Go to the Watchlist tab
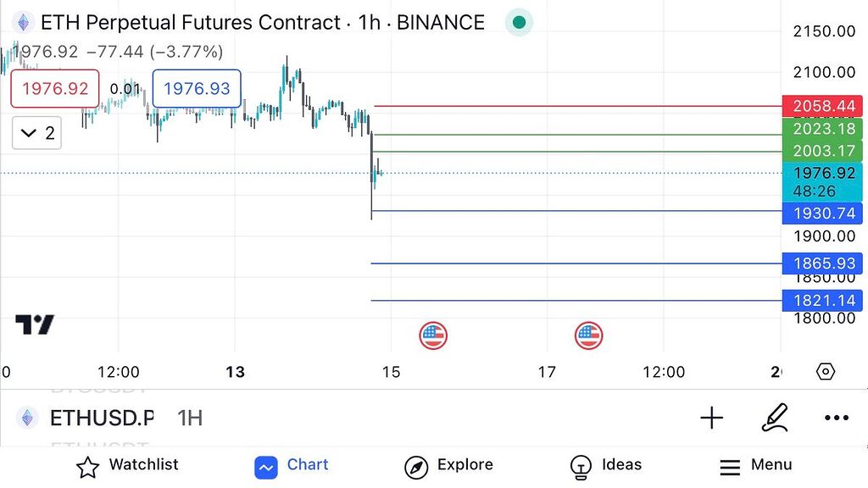 (x=127, y=465)
